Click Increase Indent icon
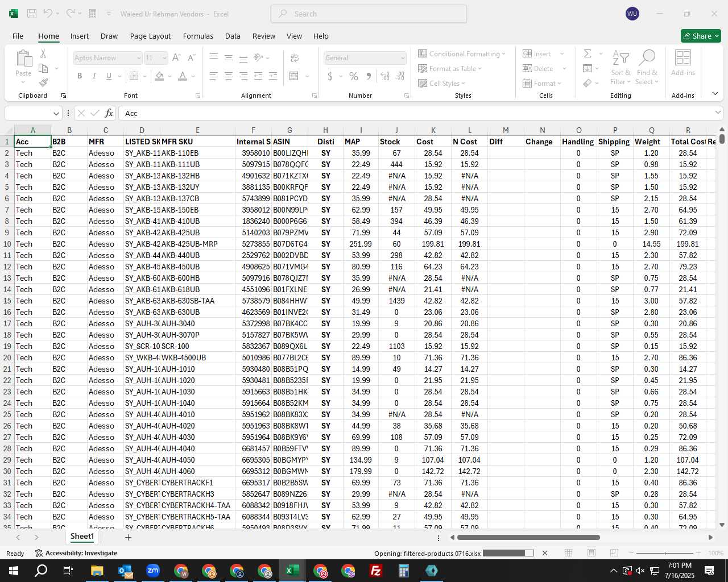728x582 pixels. 273,76
